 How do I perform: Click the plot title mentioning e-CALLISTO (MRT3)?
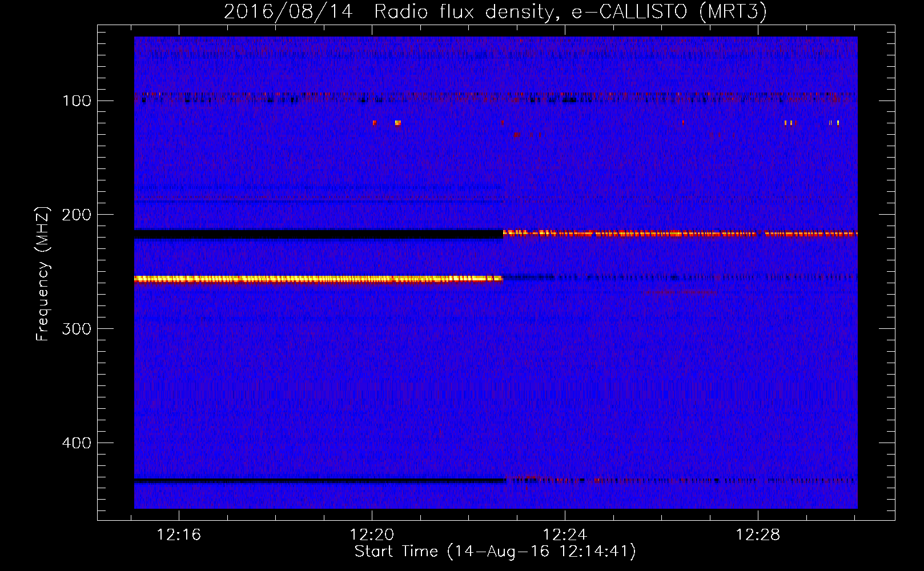[495, 11]
